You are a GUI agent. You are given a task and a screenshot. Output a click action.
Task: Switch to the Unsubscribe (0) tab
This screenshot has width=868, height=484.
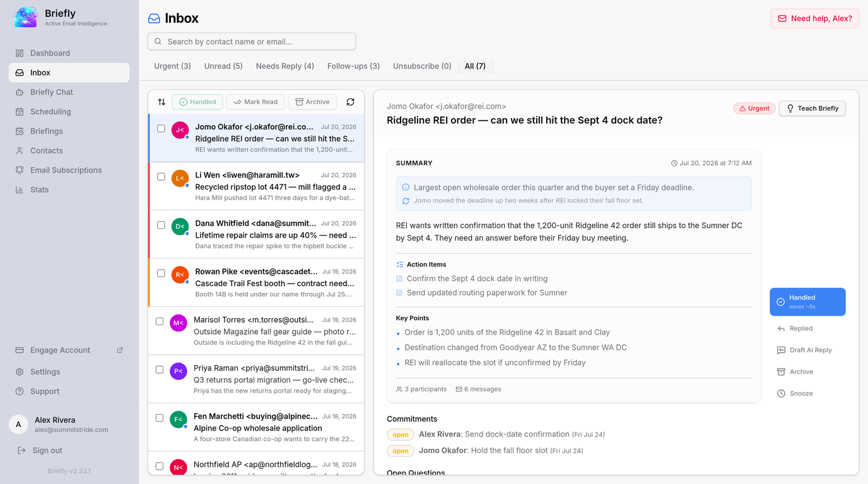coord(422,66)
